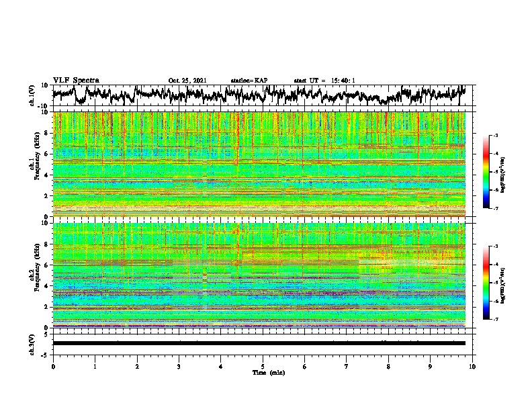Click the "-3" tick on ch.1 colorbar
Image resolution: width=532 pixels, height=411 pixels.
click(x=495, y=136)
